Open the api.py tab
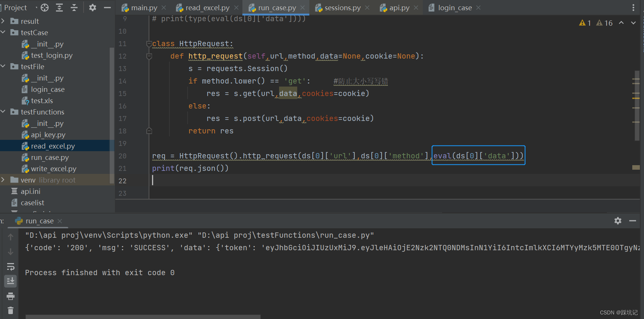644x319 pixels. point(399,8)
